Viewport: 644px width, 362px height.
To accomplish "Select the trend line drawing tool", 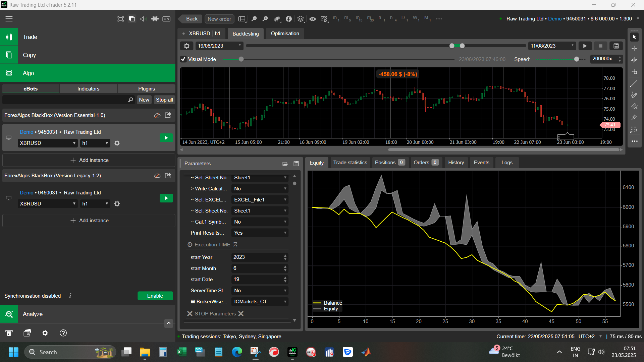I will [x=634, y=83].
